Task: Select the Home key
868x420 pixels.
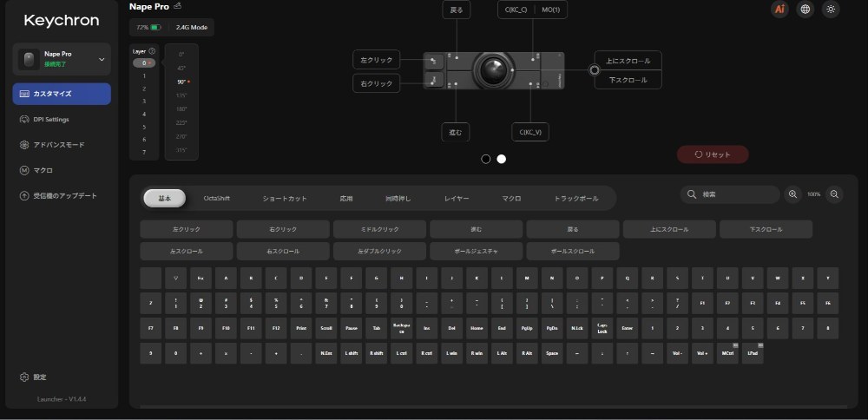Action: point(477,328)
